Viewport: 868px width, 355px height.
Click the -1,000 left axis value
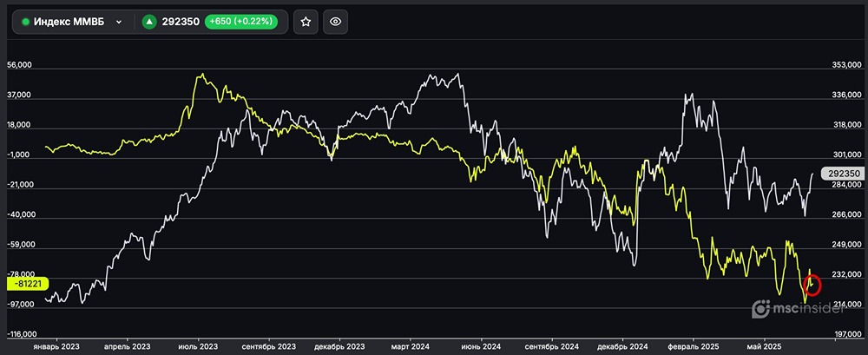coord(19,155)
